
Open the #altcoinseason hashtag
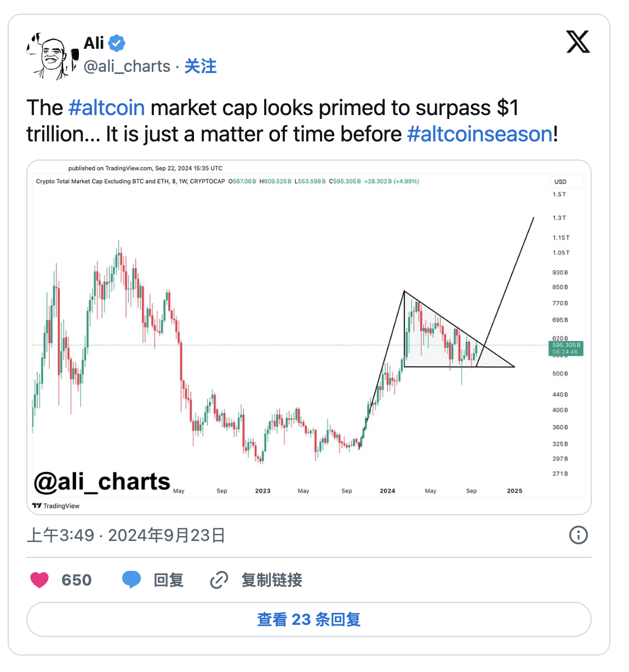click(x=480, y=134)
